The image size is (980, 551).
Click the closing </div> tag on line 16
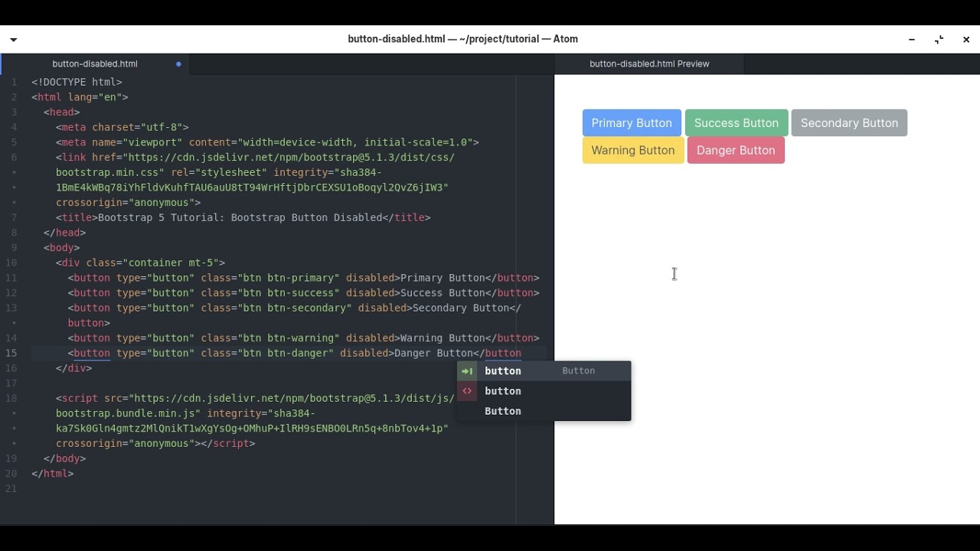point(74,368)
